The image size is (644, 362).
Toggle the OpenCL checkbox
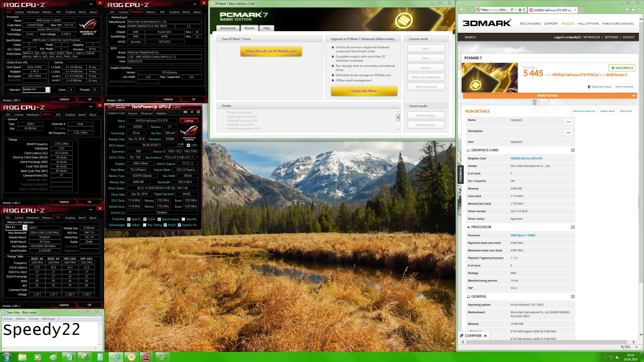(129, 219)
